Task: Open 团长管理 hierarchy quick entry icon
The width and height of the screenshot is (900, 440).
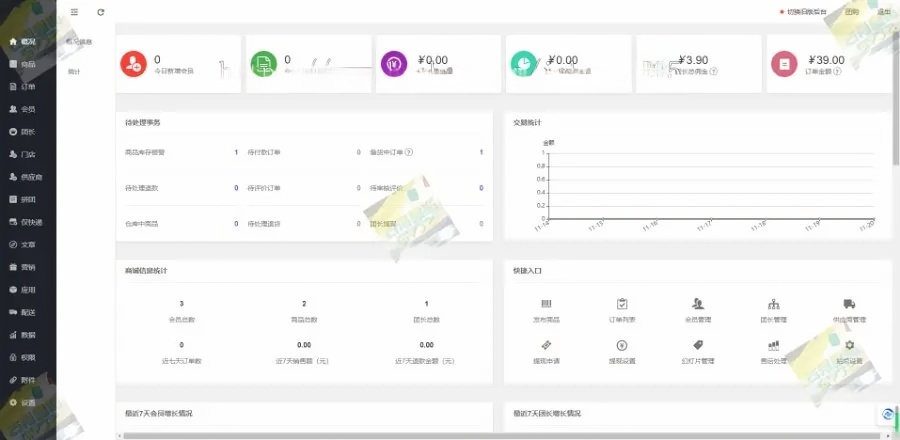Action: [773, 304]
